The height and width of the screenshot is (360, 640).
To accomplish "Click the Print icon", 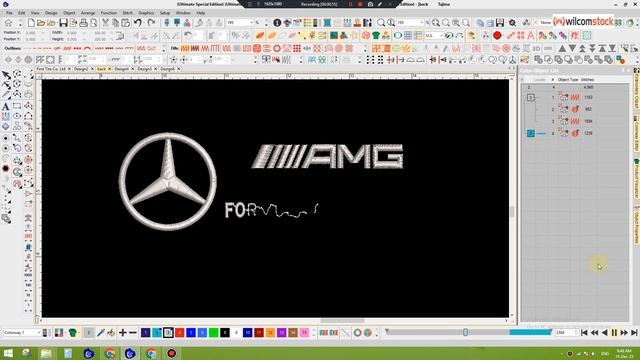I will click(x=83, y=23).
